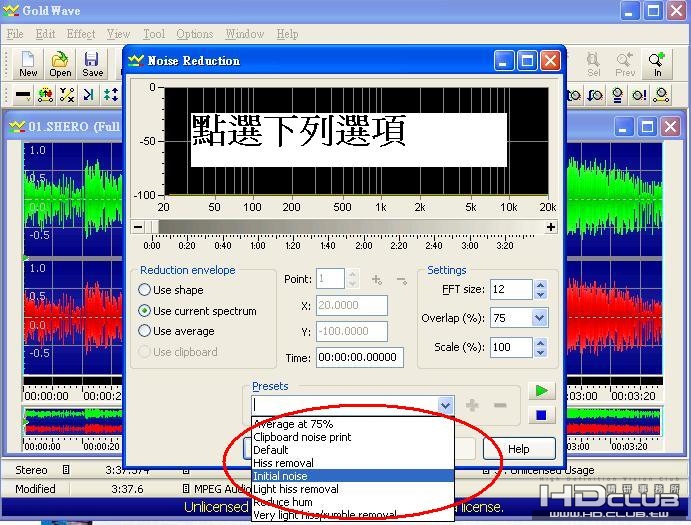Select the Use average radio button

pyautogui.click(x=144, y=331)
